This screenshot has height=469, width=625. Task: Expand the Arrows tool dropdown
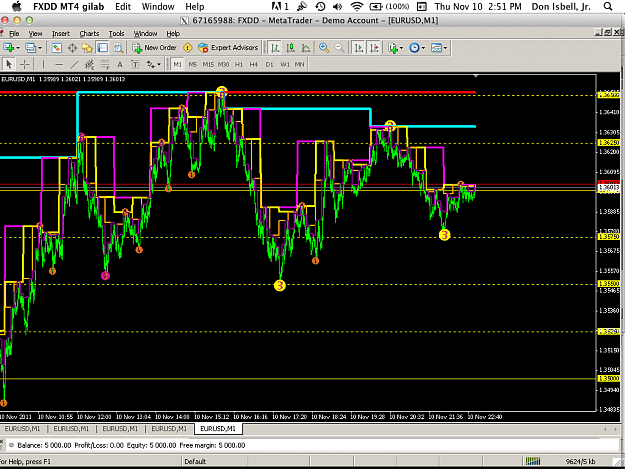(x=159, y=65)
